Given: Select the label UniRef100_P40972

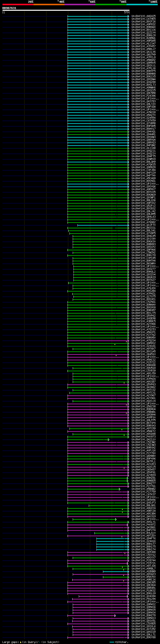Looking at the screenshot, I should 143,525.
